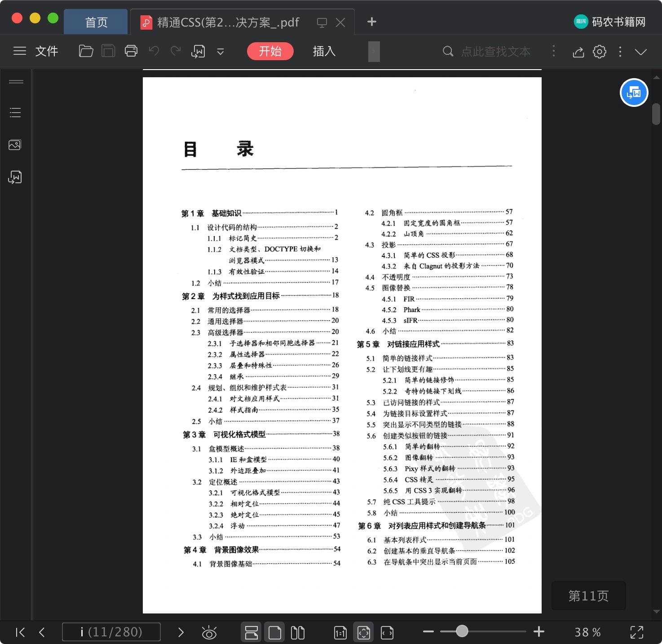662x644 pixels.
Task: Add a new tab with plus button
Action: pos(371,22)
